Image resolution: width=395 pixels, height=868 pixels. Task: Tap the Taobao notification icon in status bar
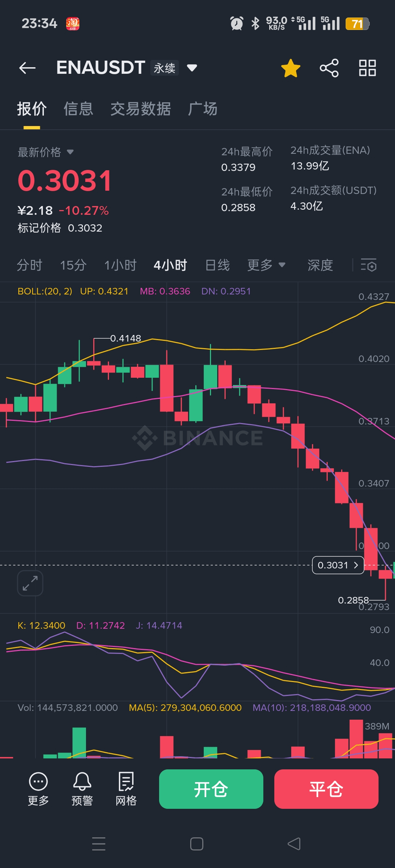click(x=73, y=24)
